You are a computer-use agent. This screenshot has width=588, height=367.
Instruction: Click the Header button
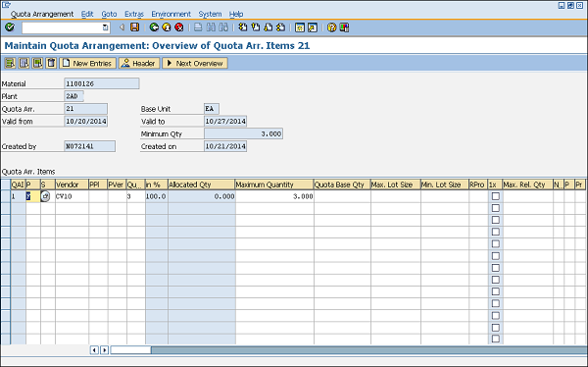[x=139, y=63]
